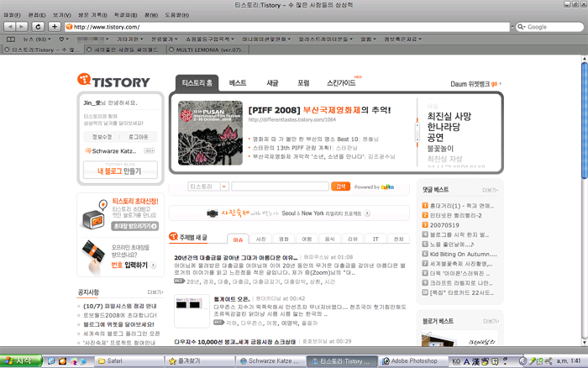Click the 漢 IME icon in the tray
Screen dimensions: 588x368
475,361
